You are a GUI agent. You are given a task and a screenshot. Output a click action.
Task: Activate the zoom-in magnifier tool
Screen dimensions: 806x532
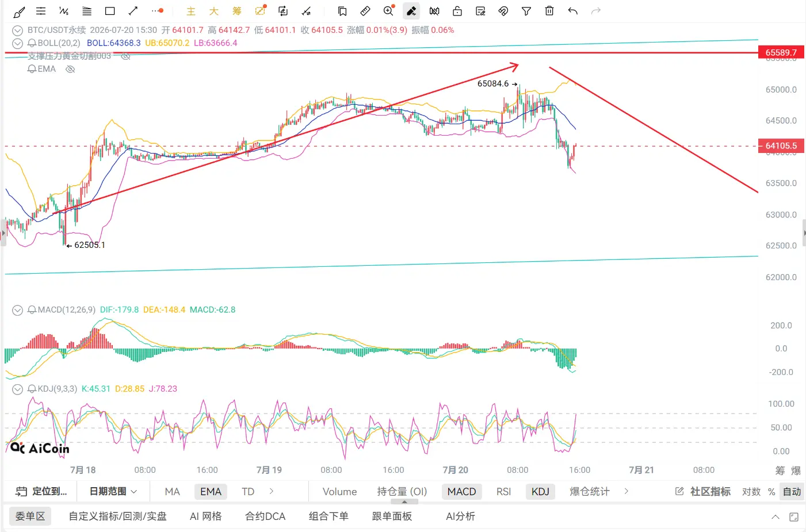click(388, 11)
